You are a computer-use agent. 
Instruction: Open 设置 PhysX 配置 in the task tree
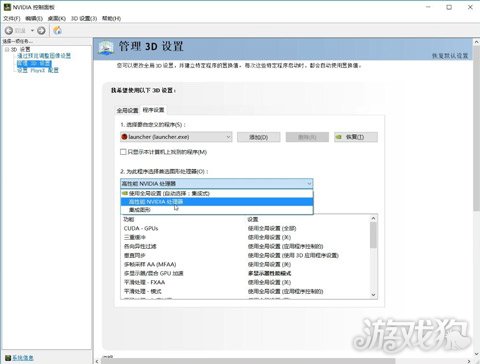(x=38, y=70)
